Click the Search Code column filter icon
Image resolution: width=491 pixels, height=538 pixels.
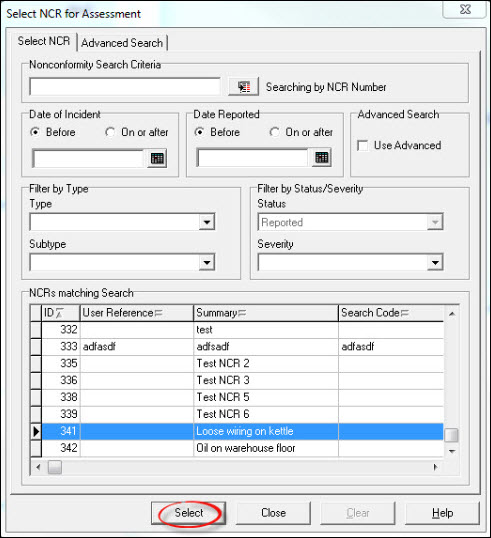click(405, 313)
